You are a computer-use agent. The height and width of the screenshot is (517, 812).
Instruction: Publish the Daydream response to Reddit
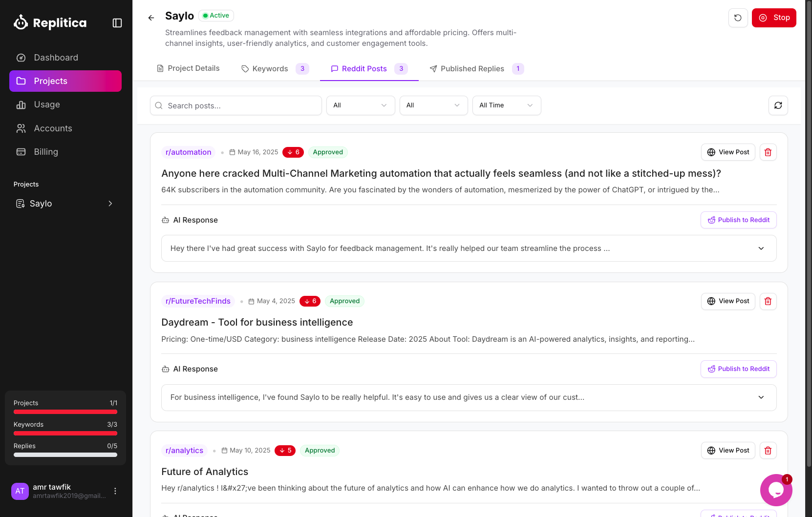739,369
